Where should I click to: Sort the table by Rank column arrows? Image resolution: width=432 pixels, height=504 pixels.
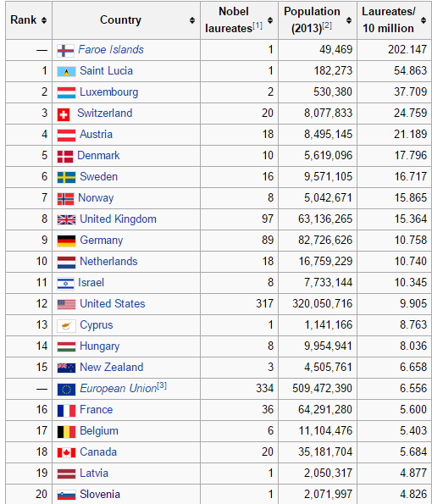44,20
